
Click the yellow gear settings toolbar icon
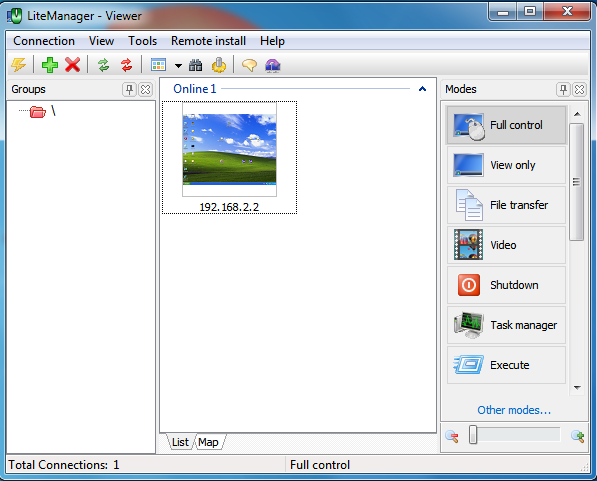[219, 65]
